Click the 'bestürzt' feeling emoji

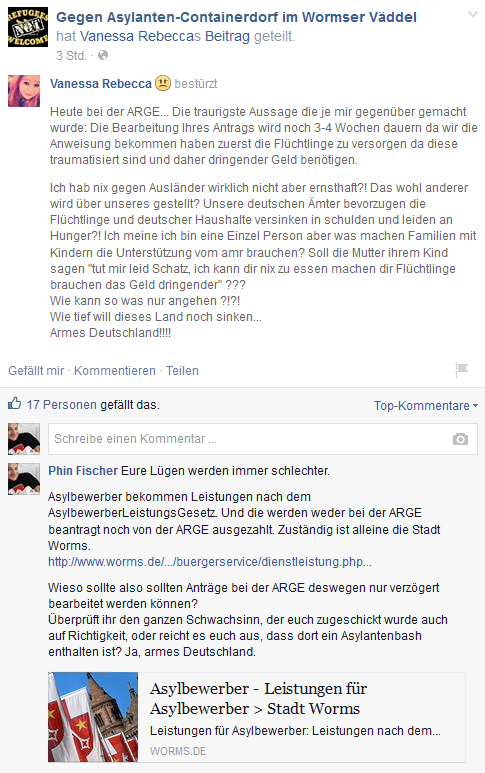163,83
